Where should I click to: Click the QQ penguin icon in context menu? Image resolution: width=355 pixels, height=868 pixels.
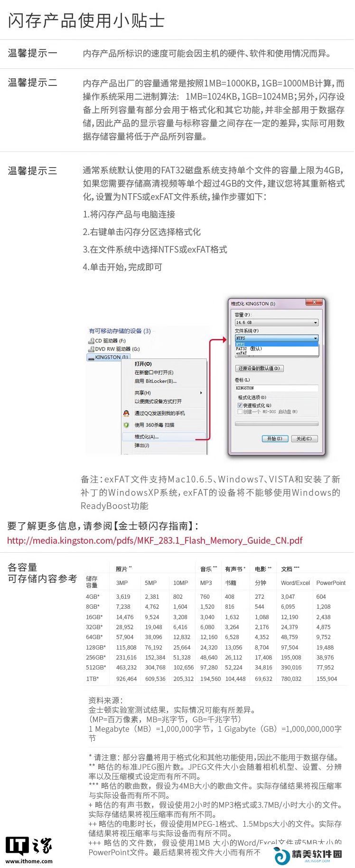[126, 414]
